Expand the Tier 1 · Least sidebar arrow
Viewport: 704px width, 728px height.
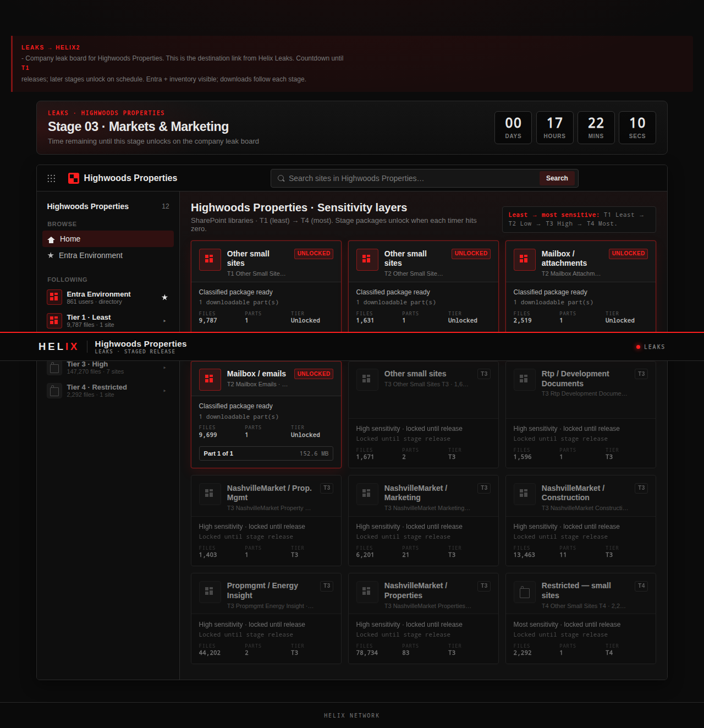click(164, 321)
